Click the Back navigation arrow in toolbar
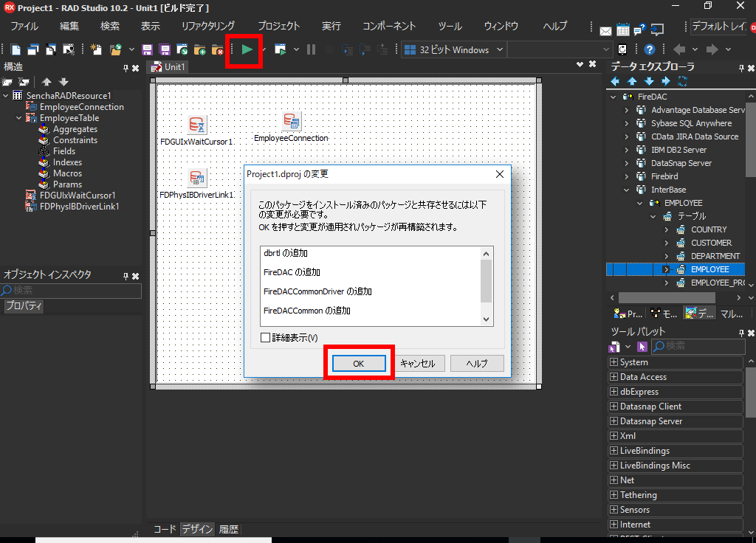Viewport: 756px width, 543px height. click(x=679, y=49)
